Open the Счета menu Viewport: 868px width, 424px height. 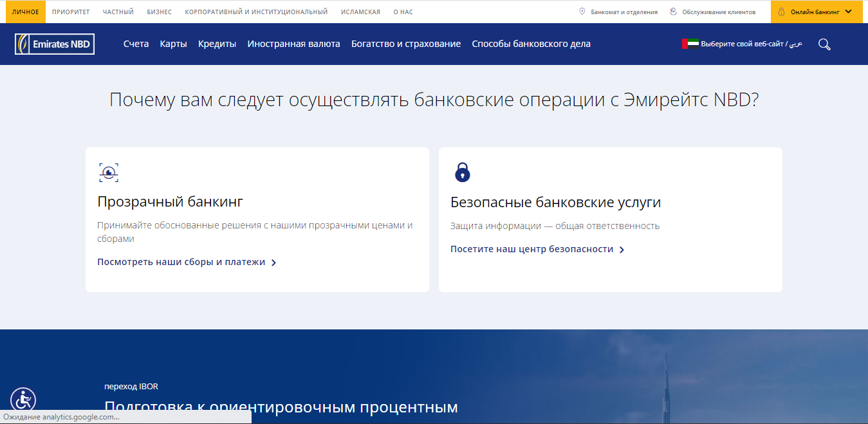(136, 44)
